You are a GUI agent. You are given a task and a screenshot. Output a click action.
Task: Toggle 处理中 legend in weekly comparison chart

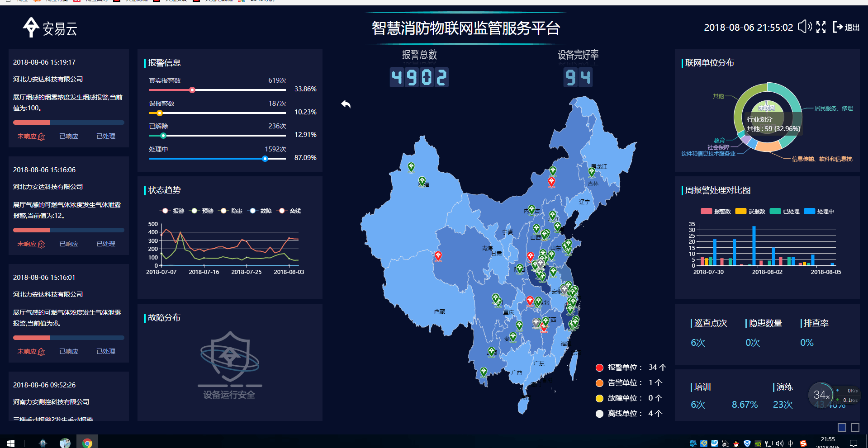[819, 212]
